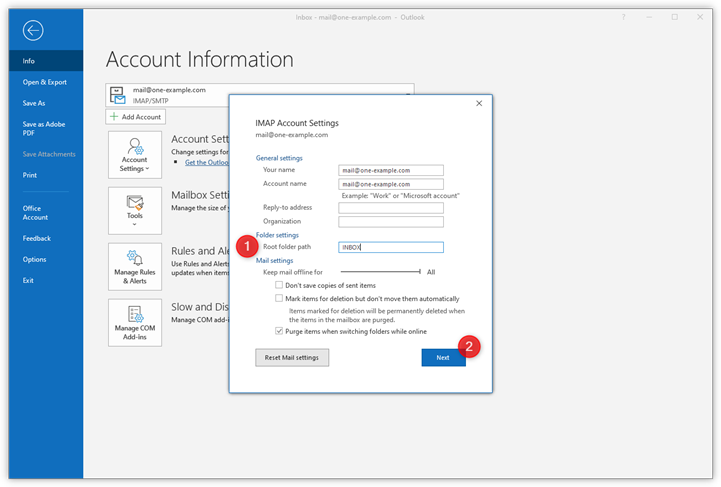Enable Don't save copies of sent items
The image size is (721, 487).
coord(279,285)
